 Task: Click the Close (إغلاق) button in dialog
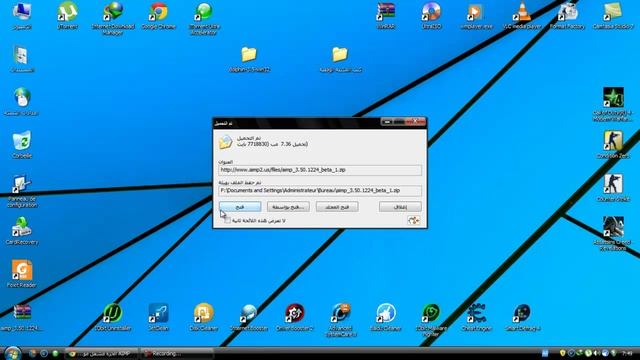[400, 207]
